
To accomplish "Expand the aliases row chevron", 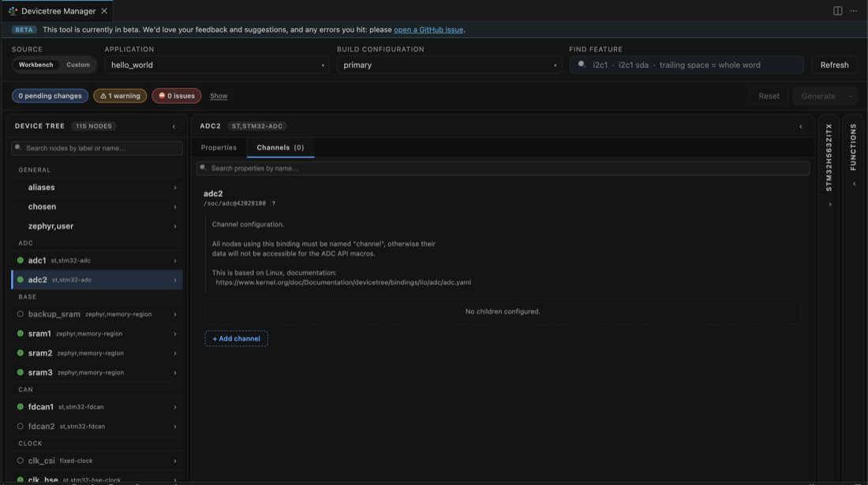I will (175, 188).
